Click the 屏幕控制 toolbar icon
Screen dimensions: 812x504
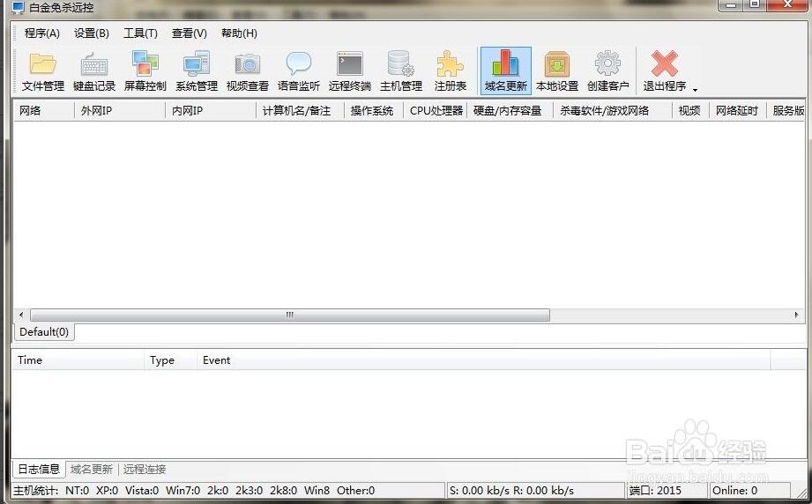[x=145, y=71]
